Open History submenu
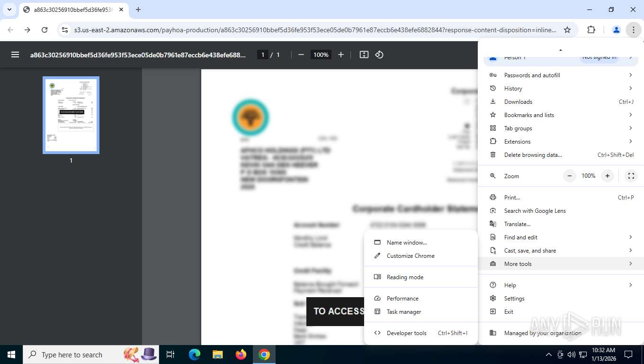This screenshot has width=644, height=364. (x=561, y=89)
